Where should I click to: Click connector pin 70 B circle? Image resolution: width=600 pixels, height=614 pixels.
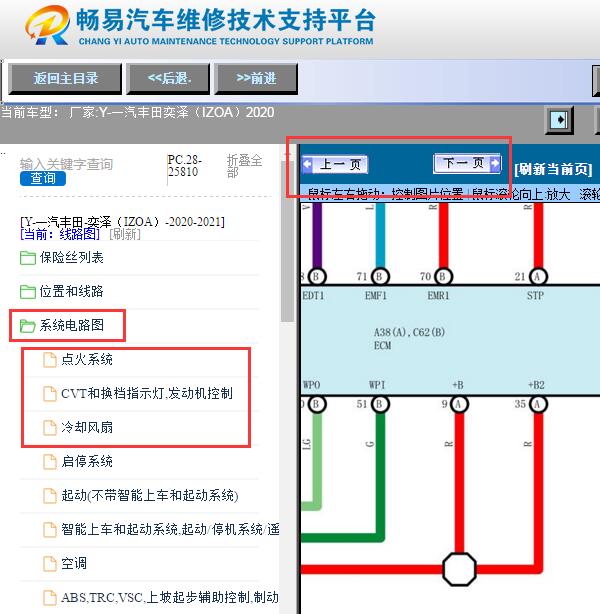pos(443,276)
